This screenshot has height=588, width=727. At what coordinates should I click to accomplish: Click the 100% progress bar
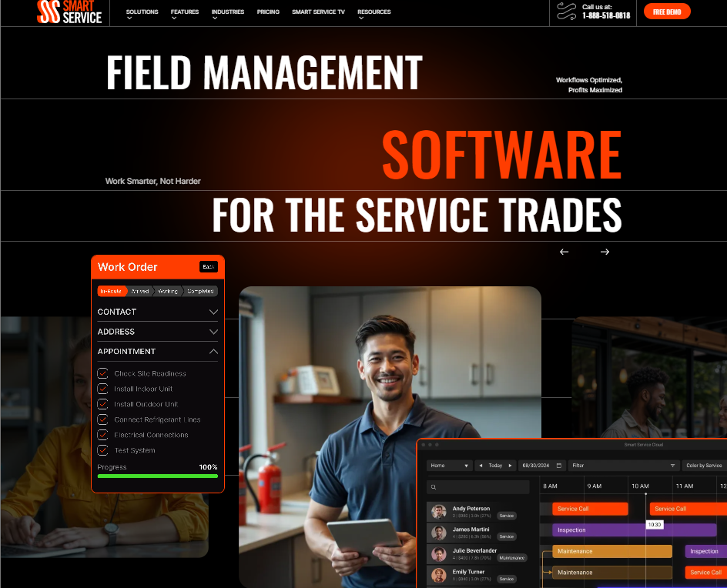click(157, 476)
